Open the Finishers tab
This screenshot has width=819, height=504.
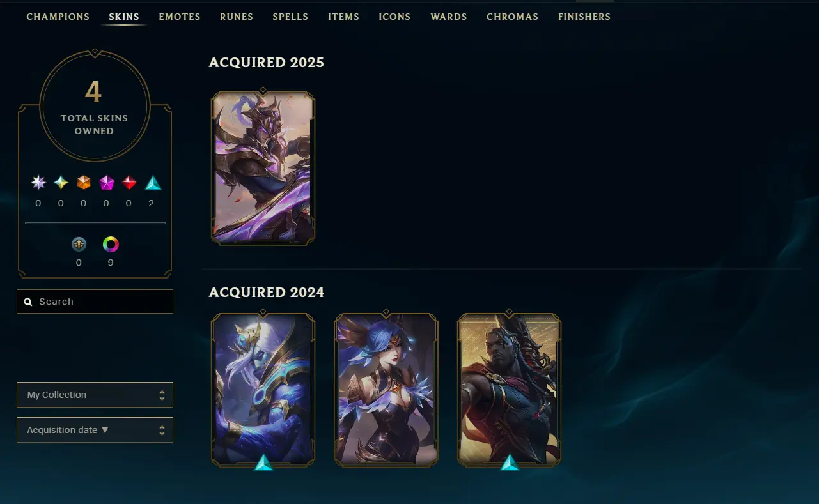tap(584, 17)
